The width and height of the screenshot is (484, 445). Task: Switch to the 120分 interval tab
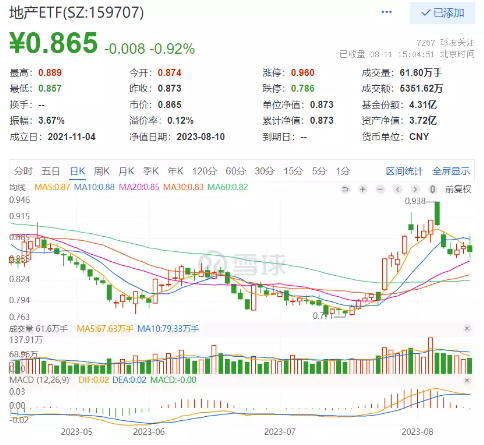coord(204,171)
